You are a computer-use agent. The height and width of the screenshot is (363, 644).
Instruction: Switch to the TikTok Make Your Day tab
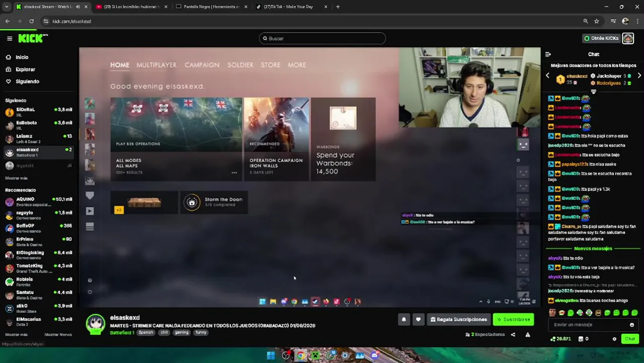291,7
